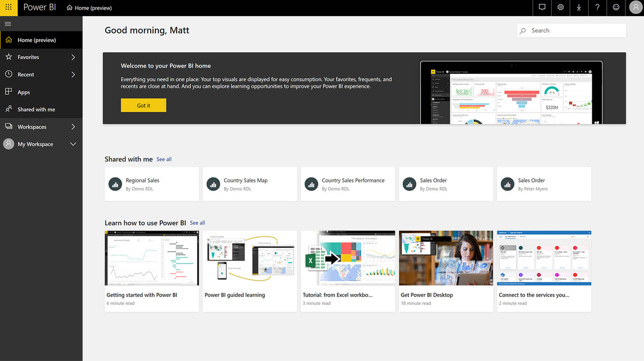The height and width of the screenshot is (361, 644).
Task: Expand the Favorites flyout chevron
Action: coord(73,57)
